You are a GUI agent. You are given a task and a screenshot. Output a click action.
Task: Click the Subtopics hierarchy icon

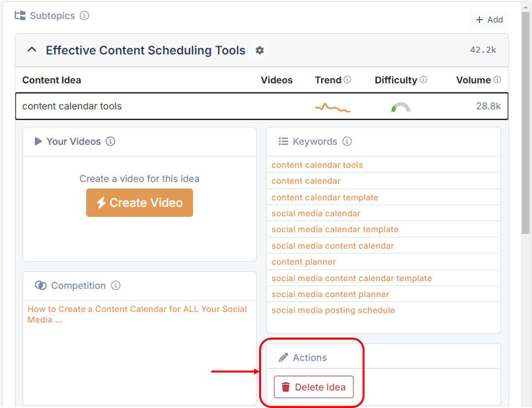(20, 15)
